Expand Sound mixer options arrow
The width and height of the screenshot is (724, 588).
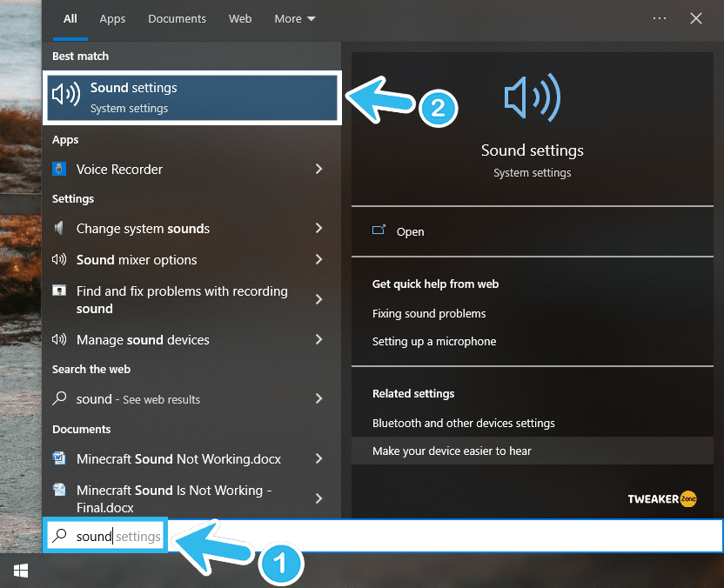[318, 259]
